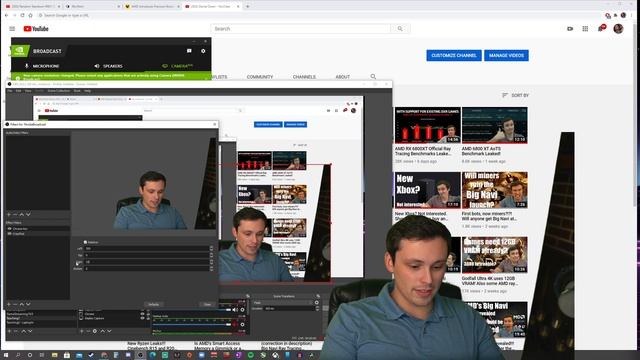Toggle Chroma Key filter visibility

9,229
